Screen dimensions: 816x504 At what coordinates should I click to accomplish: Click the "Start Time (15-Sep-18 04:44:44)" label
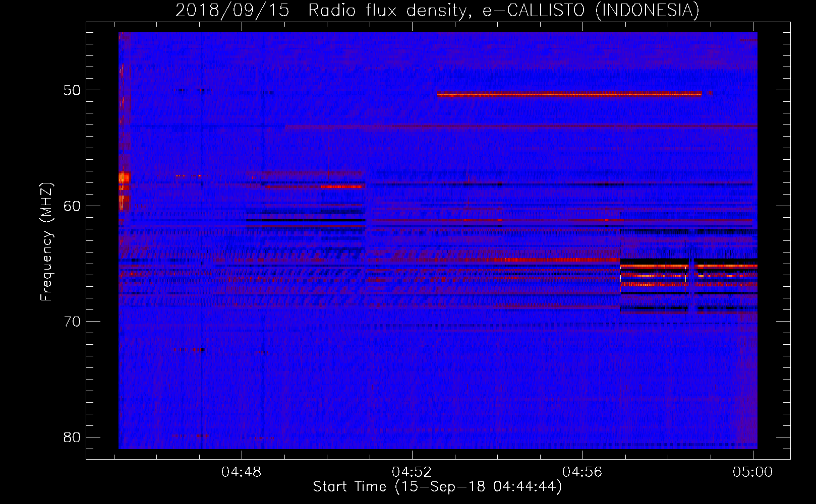point(437,487)
